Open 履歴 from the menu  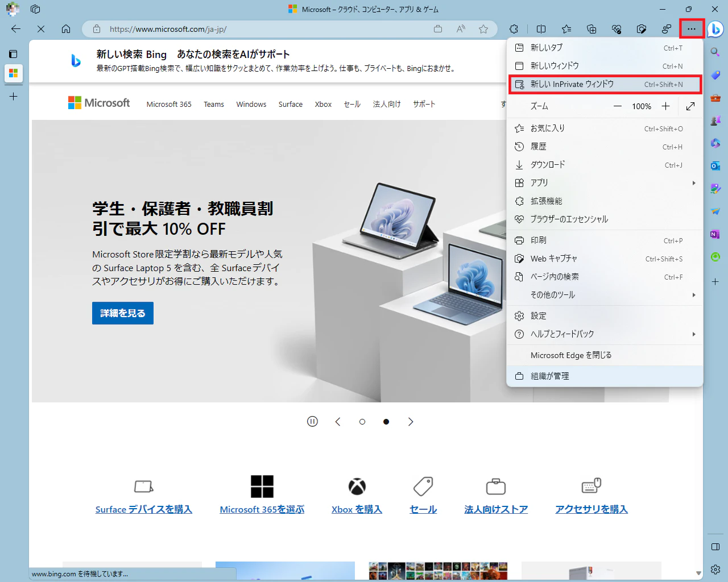(605, 147)
